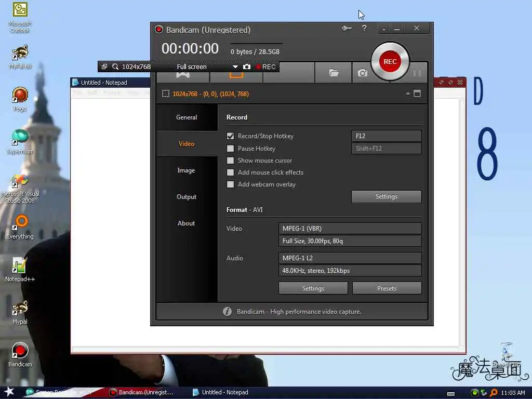Enable the Pause Hotkey checkbox

pos(230,148)
